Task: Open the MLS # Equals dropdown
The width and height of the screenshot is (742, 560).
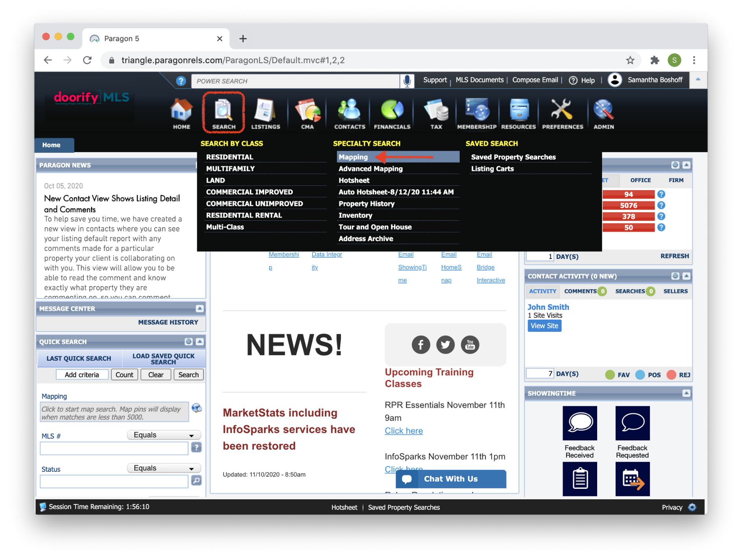Action: tap(164, 435)
